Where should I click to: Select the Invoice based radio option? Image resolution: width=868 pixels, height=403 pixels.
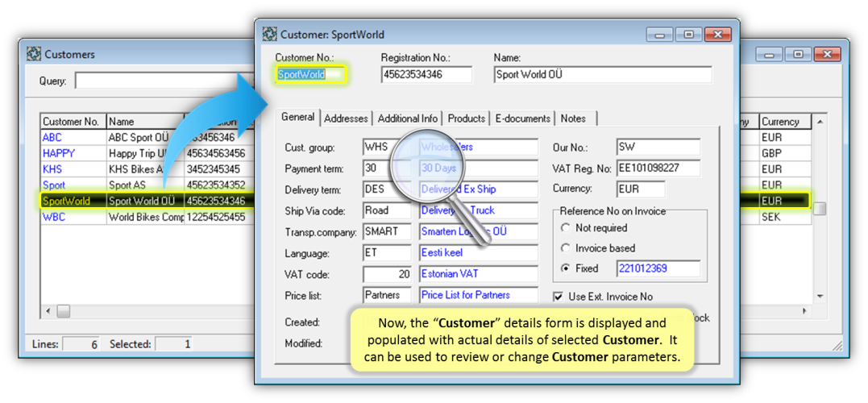click(565, 248)
